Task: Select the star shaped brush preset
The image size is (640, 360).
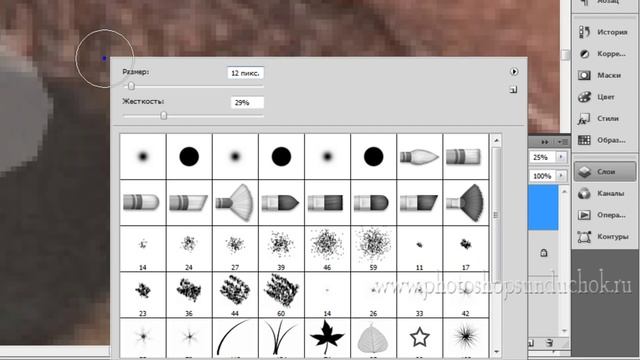Action: click(419, 338)
